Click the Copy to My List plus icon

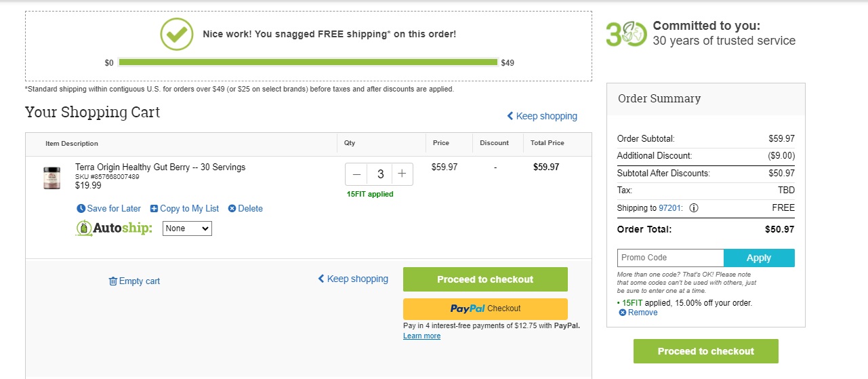(x=154, y=209)
